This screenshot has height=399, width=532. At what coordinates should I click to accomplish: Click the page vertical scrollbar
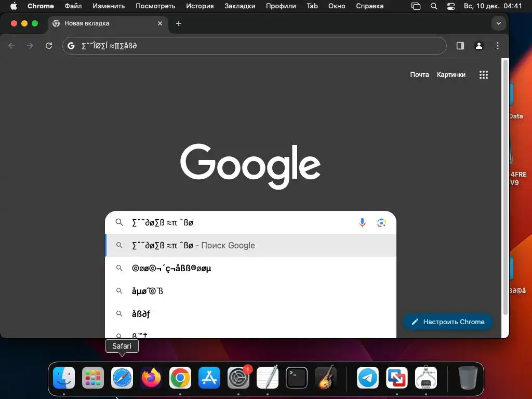pos(505,187)
